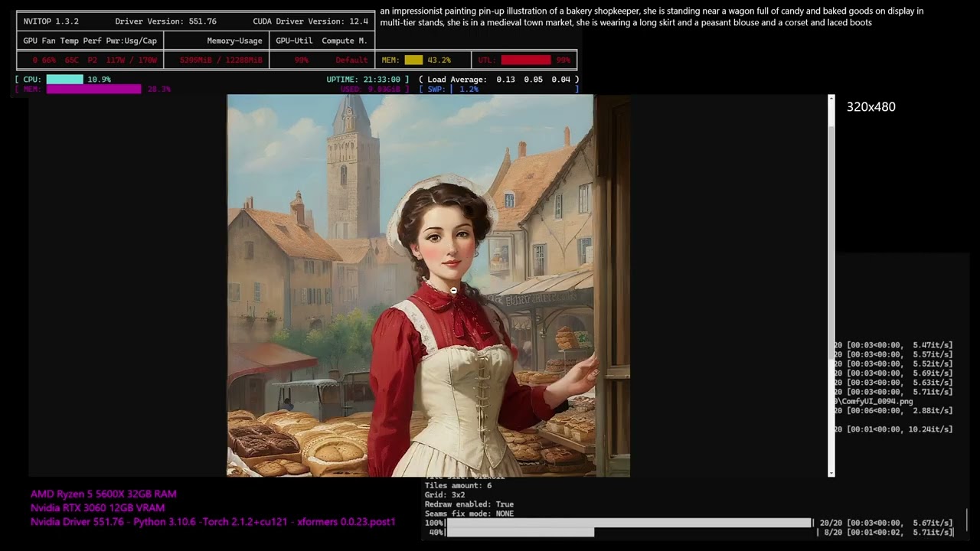The width and height of the screenshot is (980, 551).
Task: Click the impressionist painting prompt text
Action: click(652, 17)
